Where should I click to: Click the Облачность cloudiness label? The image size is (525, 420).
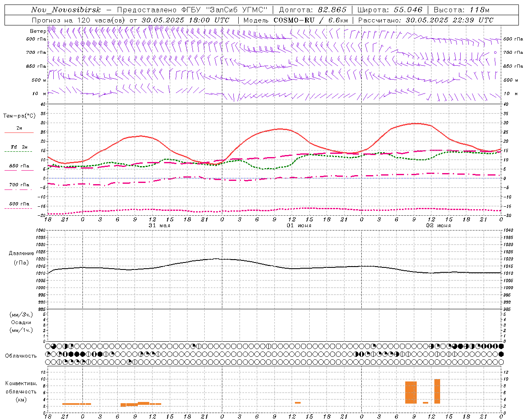click(x=21, y=356)
